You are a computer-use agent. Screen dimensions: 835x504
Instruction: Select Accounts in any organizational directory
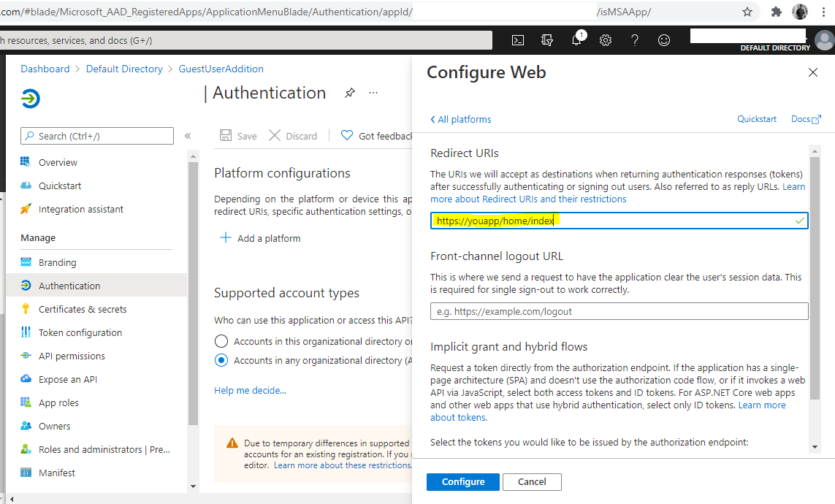221,359
